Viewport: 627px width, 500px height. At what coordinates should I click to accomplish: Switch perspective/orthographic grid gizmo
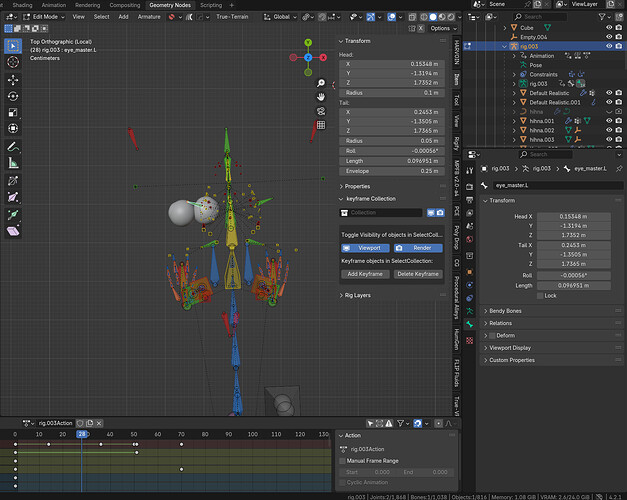point(321,125)
